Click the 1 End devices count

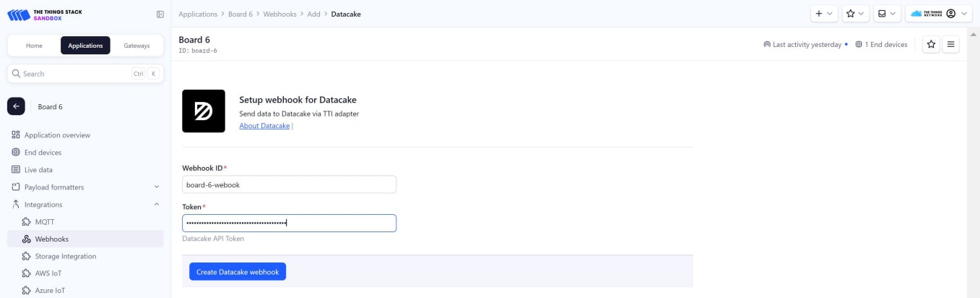(x=881, y=44)
